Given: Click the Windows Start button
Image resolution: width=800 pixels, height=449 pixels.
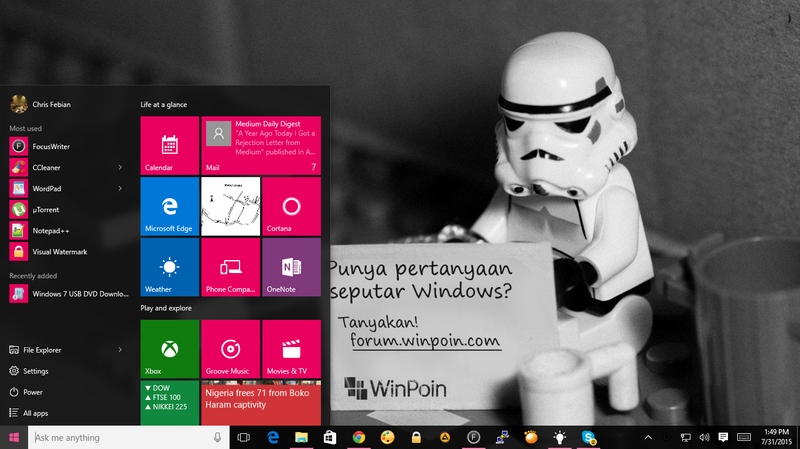Looking at the screenshot, I should [14, 437].
